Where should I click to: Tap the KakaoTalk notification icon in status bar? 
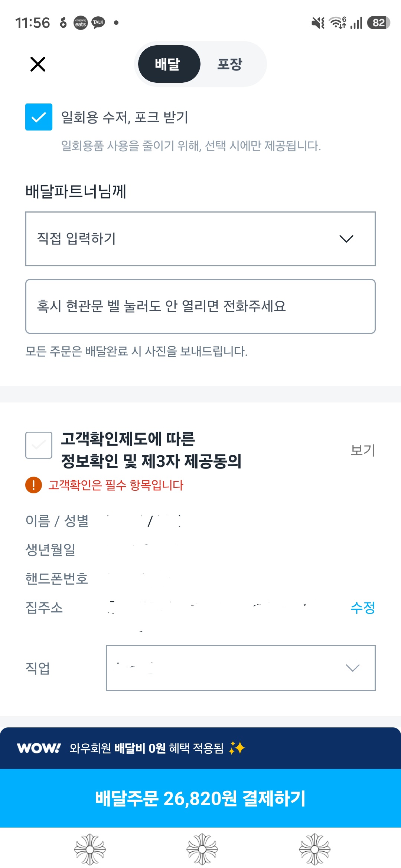(x=98, y=23)
